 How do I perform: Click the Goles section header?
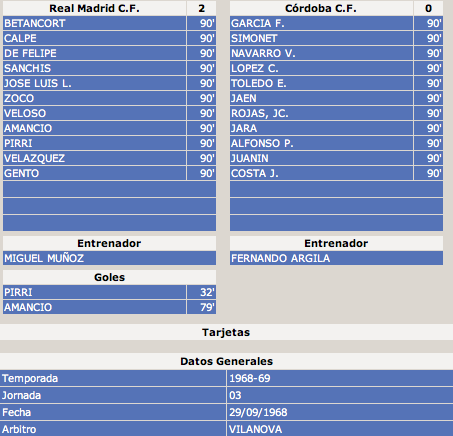(x=109, y=277)
